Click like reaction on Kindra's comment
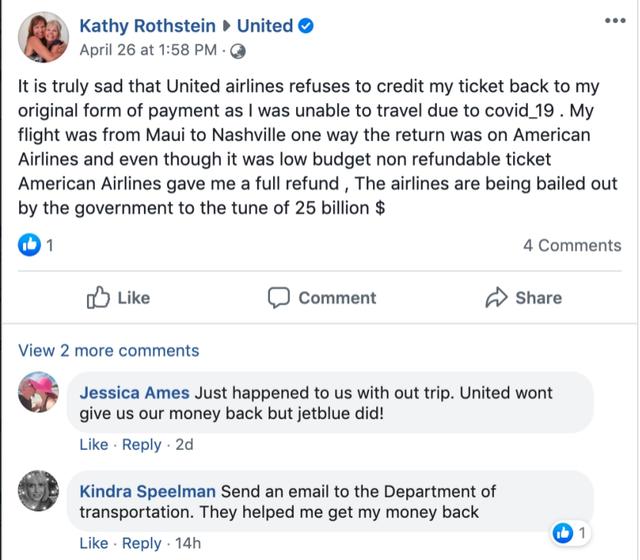 (x=564, y=532)
